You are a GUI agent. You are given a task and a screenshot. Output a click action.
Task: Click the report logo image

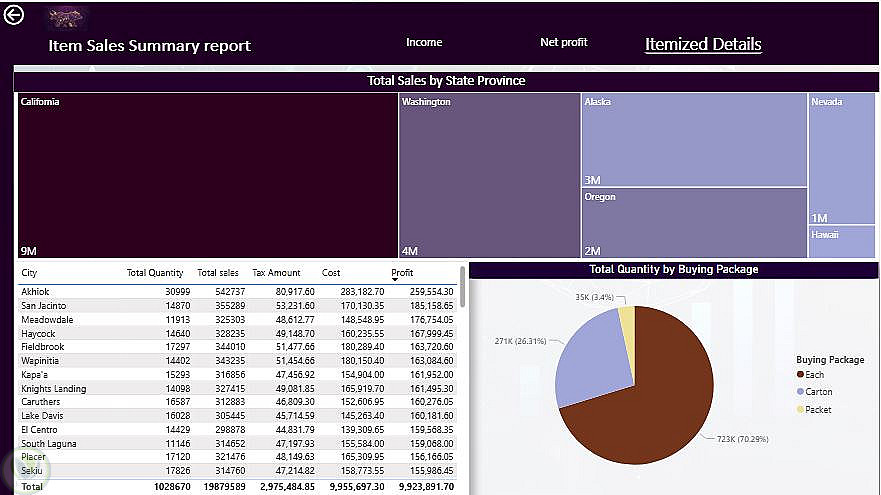click(x=66, y=19)
